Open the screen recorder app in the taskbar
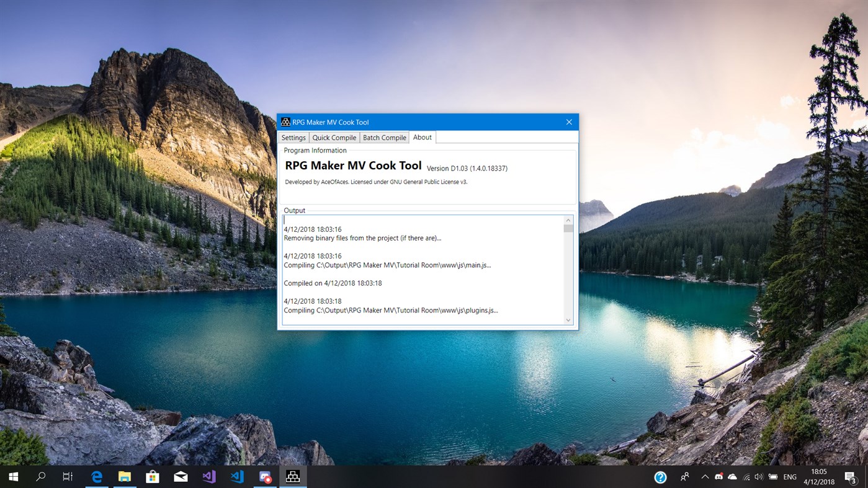Image resolution: width=868 pixels, height=488 pixels. [266, 477]
